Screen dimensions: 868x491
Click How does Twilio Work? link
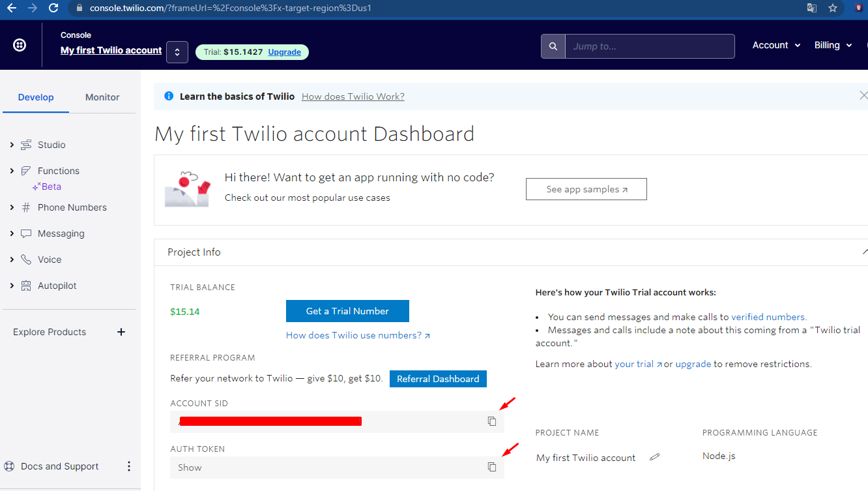pyautogui.click(x=353, y=97)
